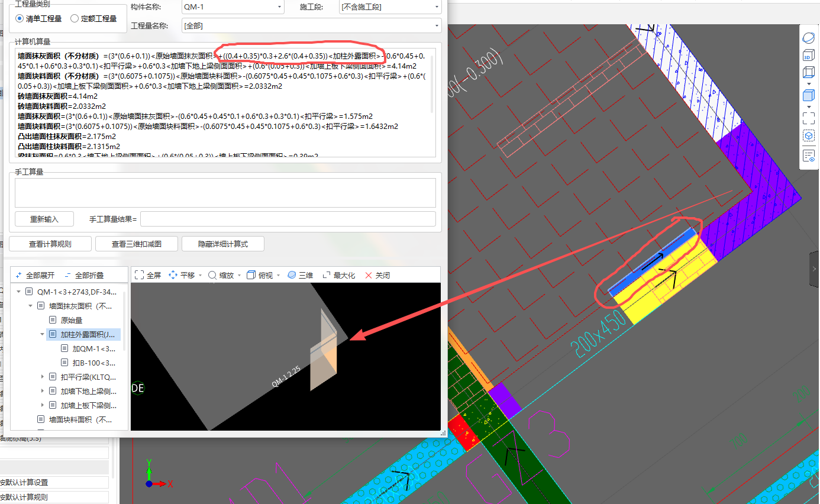Viewport: 820px width, 504px height.
Task: Open dropdown arrow below the solid cube icon
Action: (x=809, y=106)
